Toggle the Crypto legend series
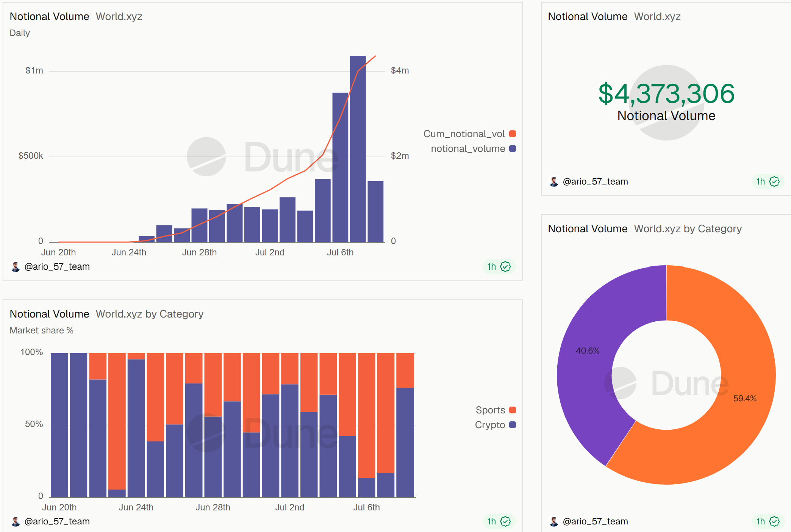 click(496, 425)
